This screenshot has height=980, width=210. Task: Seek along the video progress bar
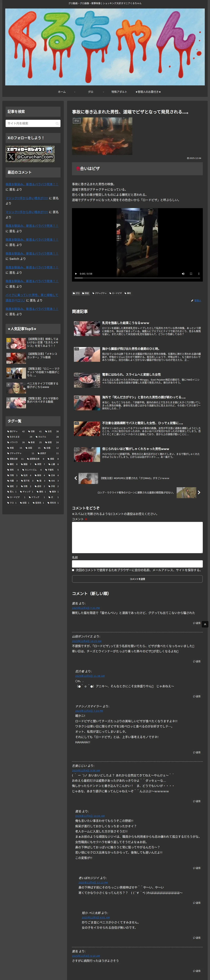137,278
